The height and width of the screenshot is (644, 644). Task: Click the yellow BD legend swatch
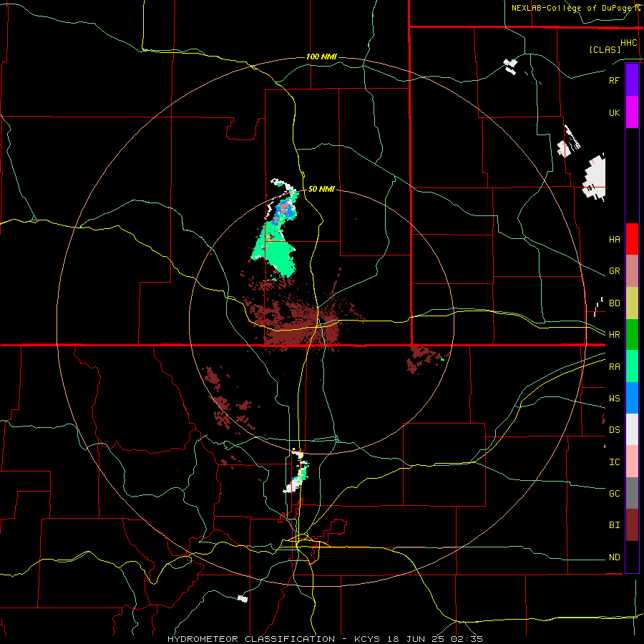pyautogui.click(x=632, y=303)
